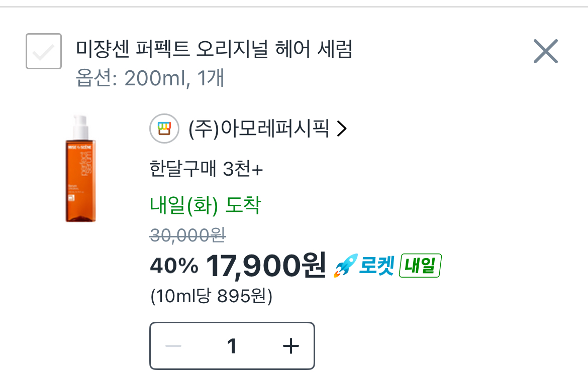Viewport: 588px width, 384px height.
Task: Increase quantity with the plus button
Action: (x=291, y=346)
